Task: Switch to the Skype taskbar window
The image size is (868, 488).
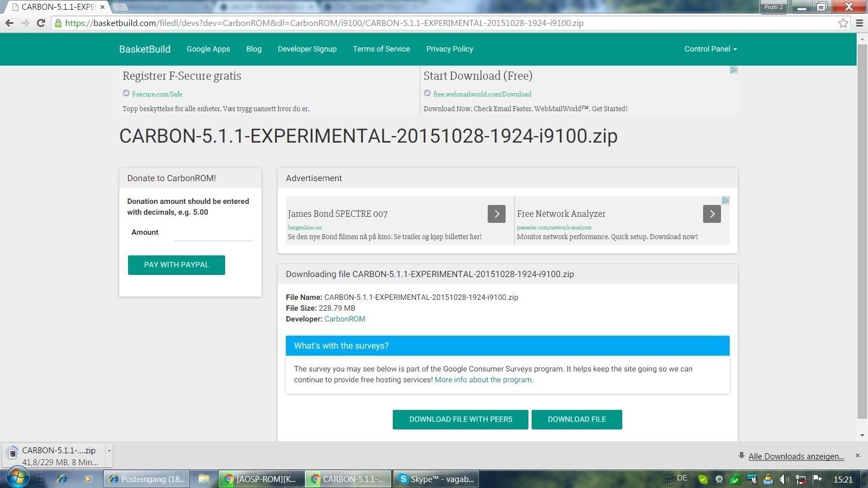Action: click(436, 479)
